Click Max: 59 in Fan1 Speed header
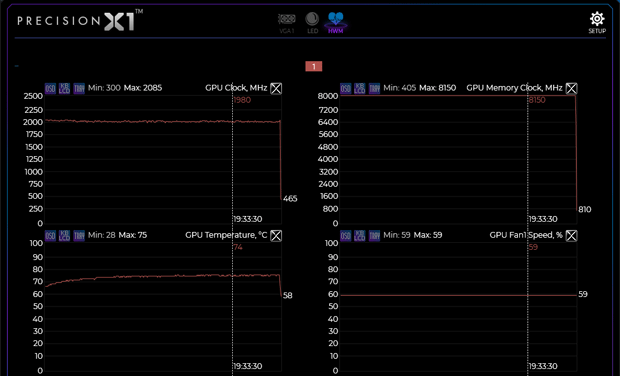The width and height of the screenshot is (620, 376). point(428,235)
